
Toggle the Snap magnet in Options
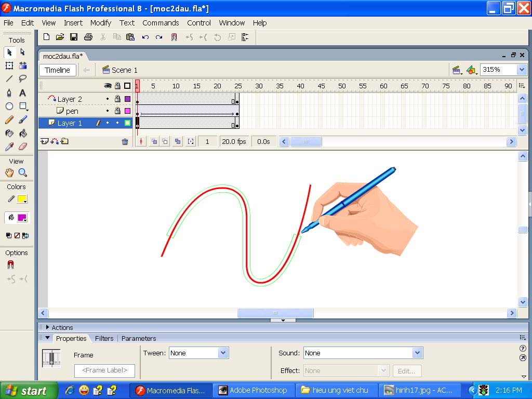[10, 264]
